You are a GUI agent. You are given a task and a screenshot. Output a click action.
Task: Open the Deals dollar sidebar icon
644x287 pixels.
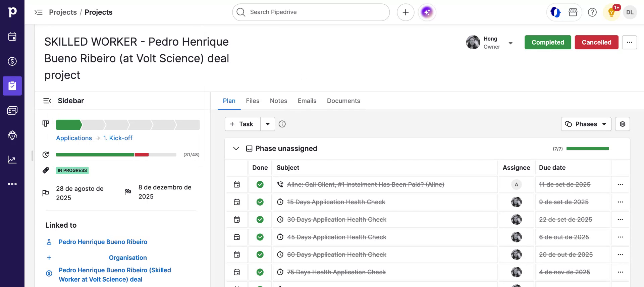[x=12, y=61]
